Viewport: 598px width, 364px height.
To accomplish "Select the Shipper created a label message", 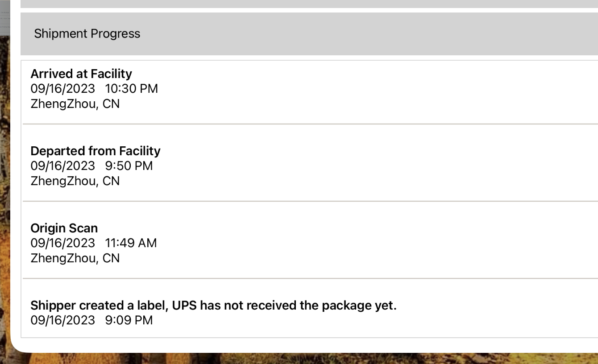I will (213, 306).
